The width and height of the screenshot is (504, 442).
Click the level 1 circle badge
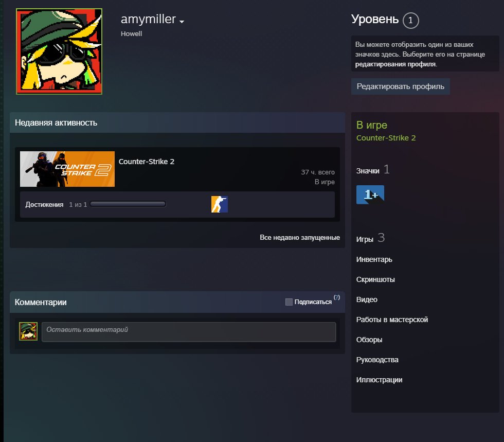click(x=410, y=20)
